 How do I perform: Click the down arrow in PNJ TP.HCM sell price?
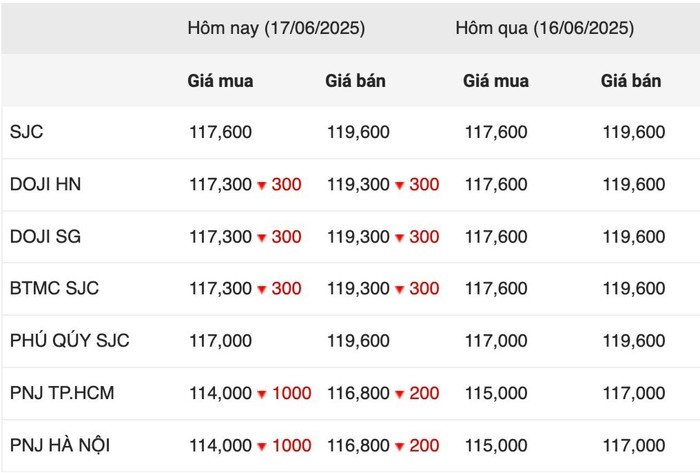click(x=400, y=394)
